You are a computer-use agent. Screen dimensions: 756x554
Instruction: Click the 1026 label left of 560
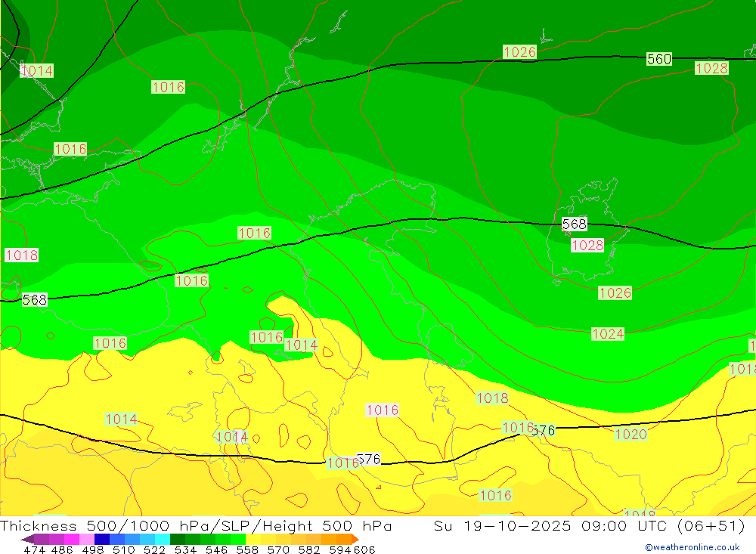[x=520, y=51]
